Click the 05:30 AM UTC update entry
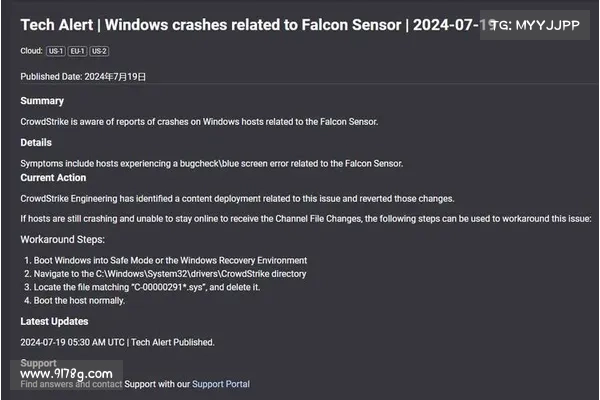The height and width of the screenshot is (400, 600). (x=117, y=342)
